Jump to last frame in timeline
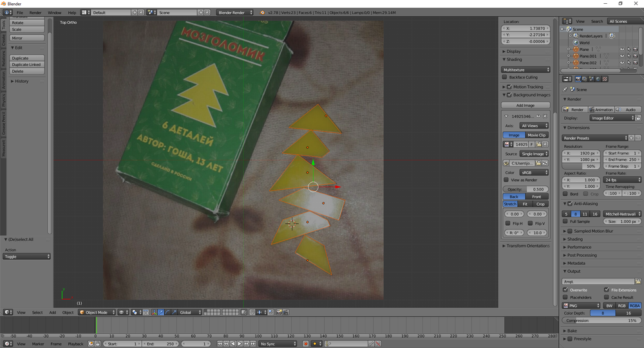Screen dimensions: 644x348 tap(253, 344)
